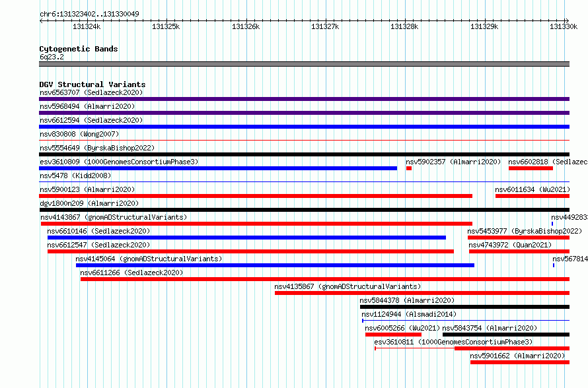Viewport: 588px width, 388px height.
Task: Click the black nsv5843754 variant bar
Action: click(506, 335)
